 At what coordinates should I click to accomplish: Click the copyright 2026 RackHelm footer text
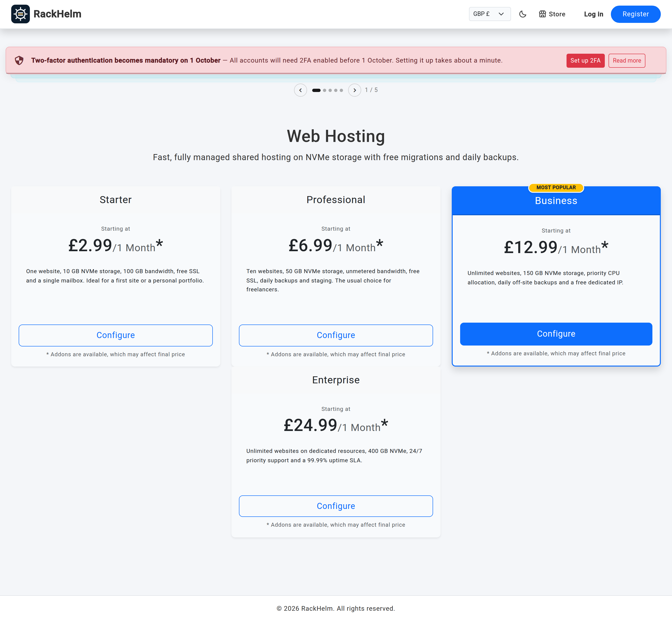click(336, 609)
